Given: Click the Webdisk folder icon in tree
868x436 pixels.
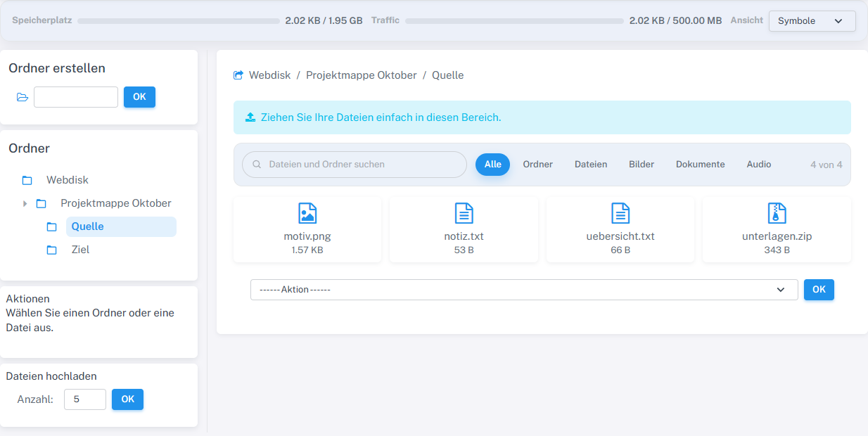Looking at the screenshot, I should tap(27, 180).
